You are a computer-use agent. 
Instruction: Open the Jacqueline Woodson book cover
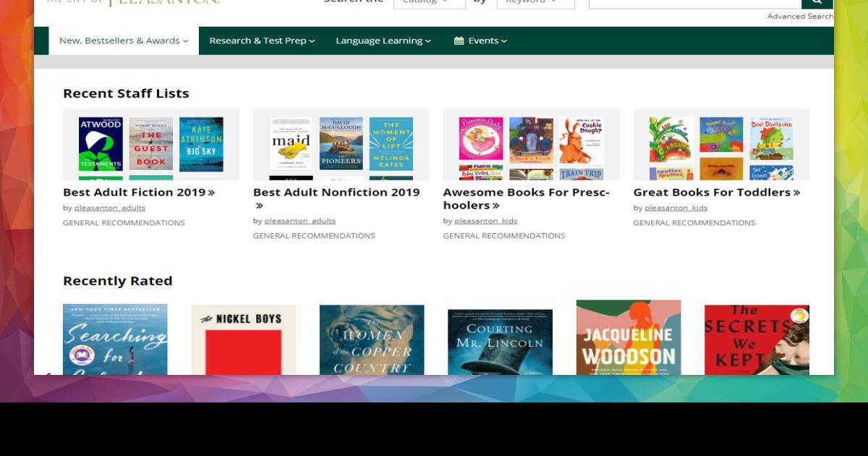pos(629,337)
